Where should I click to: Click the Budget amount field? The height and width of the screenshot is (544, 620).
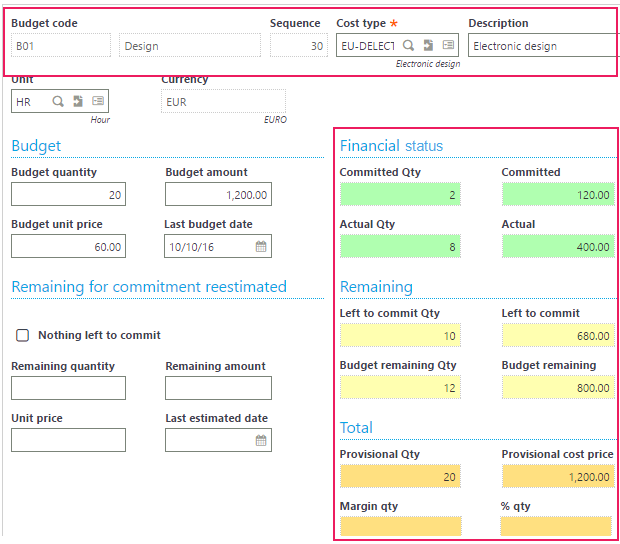[x=218, y=194]
